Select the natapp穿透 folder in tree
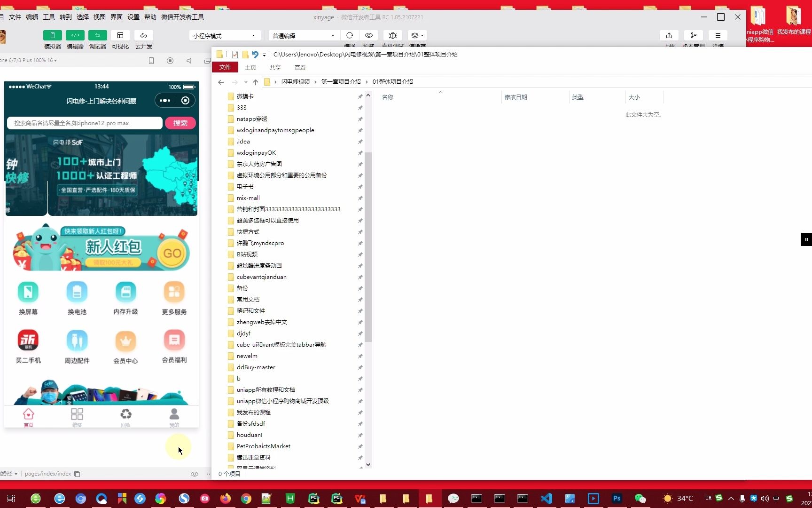The image size is (812, 508). [252, 119]
